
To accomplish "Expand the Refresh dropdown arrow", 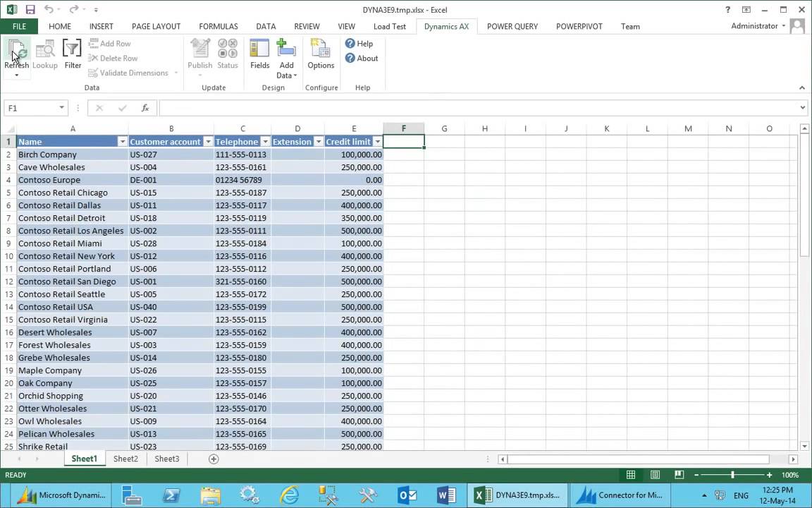I will point(17,75).
